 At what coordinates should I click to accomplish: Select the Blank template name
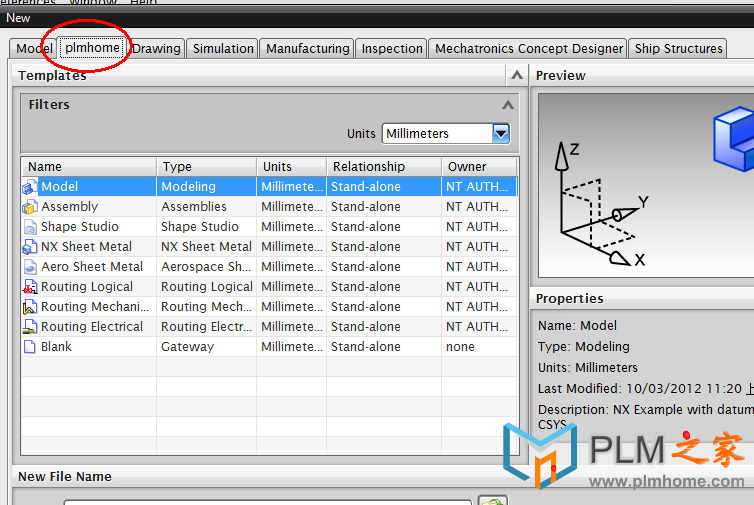click(56, 347)
